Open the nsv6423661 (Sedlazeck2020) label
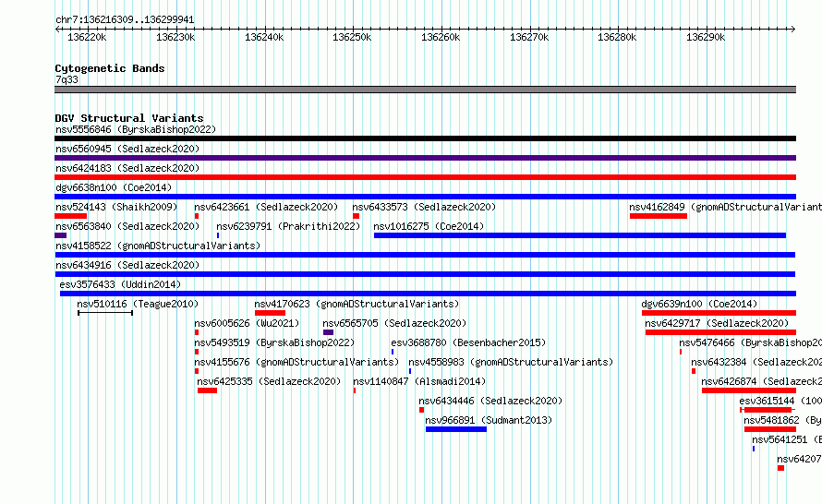This screenshot has height=504, width=822. pyautogui.click(x=266, y=207)
